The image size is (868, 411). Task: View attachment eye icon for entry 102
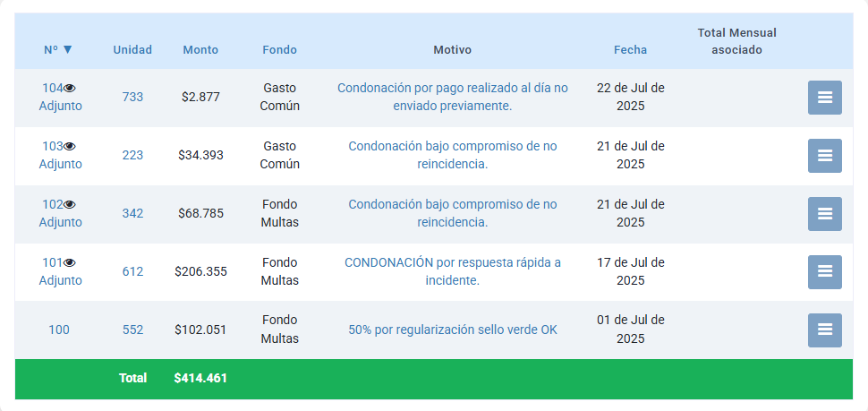(70, 204)
